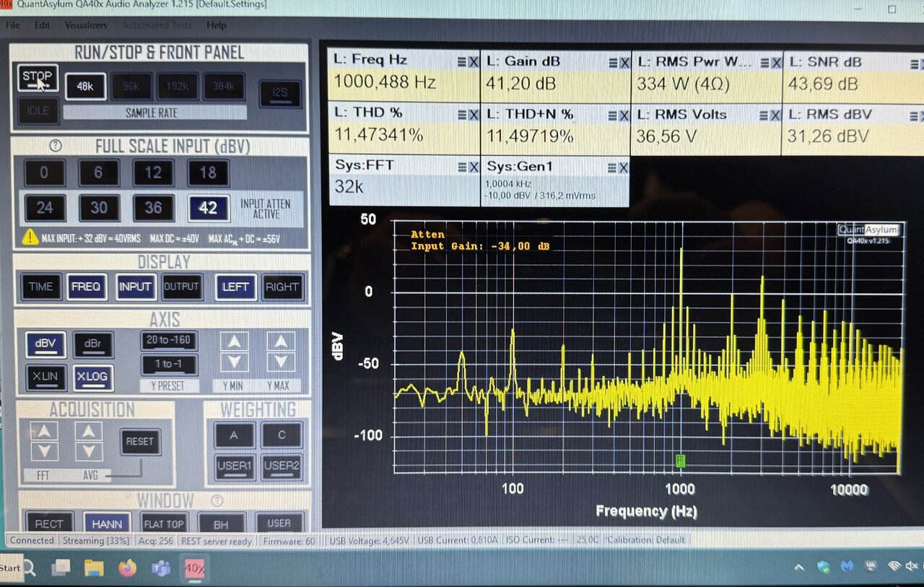Show the OUTPUT signal display
This screenshot has height=587, width=924.
click(181, 287)
